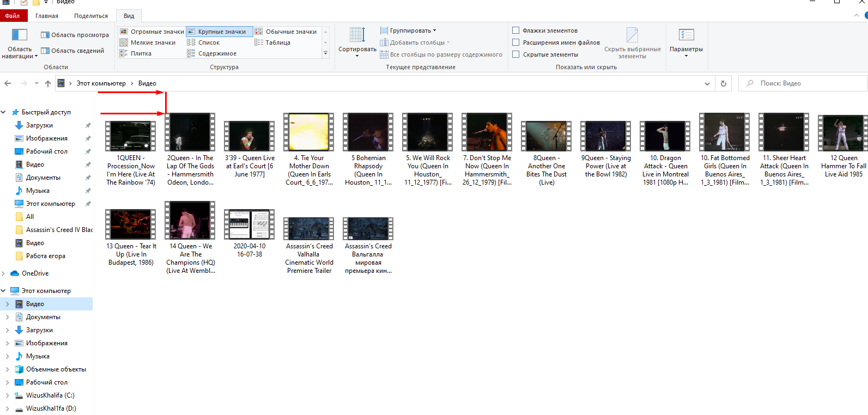This screenshot has width=868, height=415.
Task: Collapse Быстрый доступ tree node
Action: pyautogui.click(x=3, y=112)
